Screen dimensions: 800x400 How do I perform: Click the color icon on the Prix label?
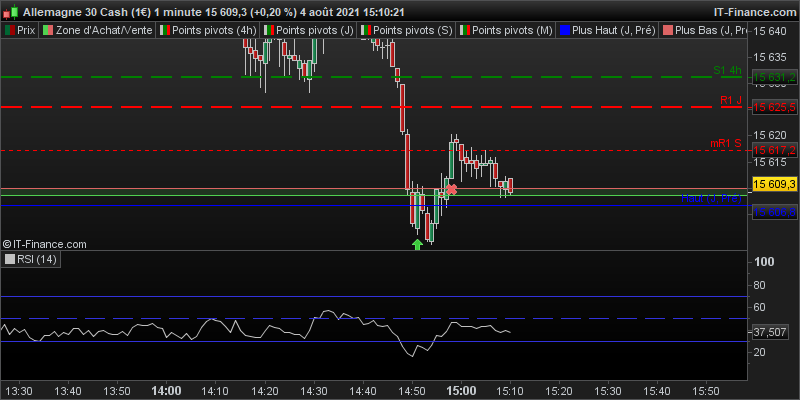click(x=10, y=31)
